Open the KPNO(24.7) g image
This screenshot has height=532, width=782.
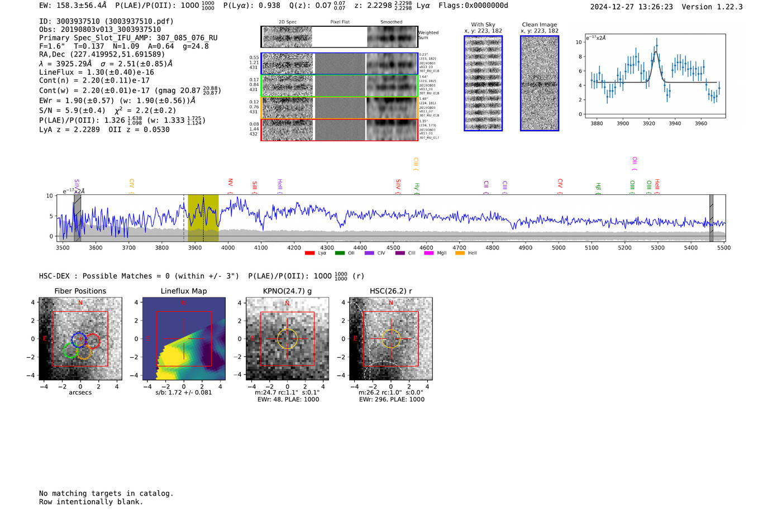pyautogui.click(x=287, y=339)
